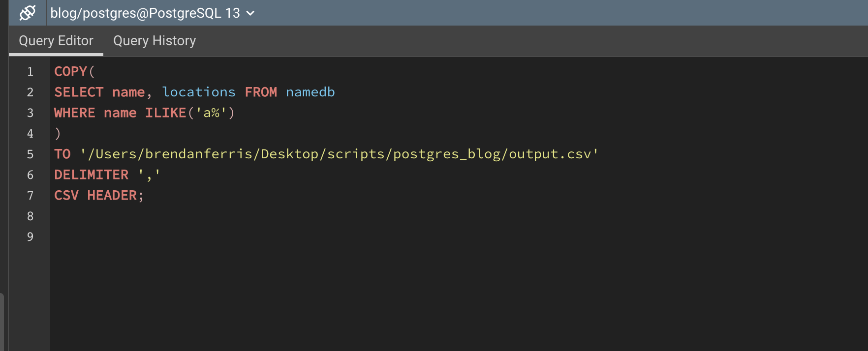Select the Query Editor tab

[x=56, y=41]
